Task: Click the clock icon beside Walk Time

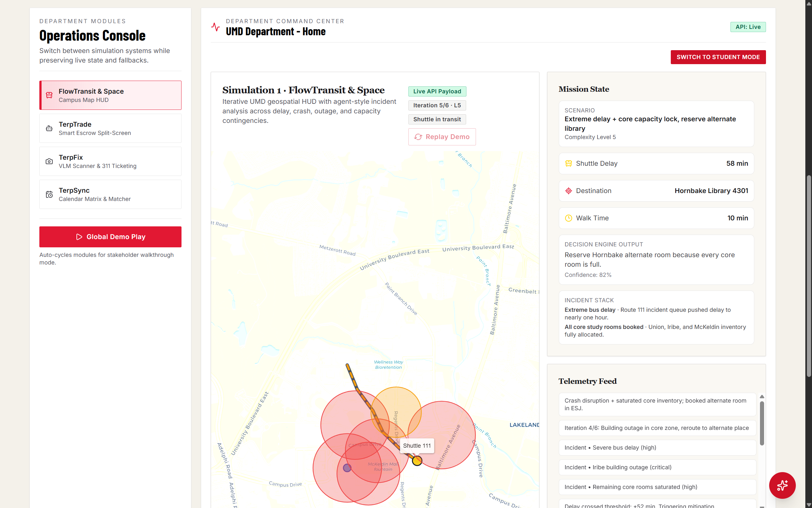Action: click(x=568, y=218)
